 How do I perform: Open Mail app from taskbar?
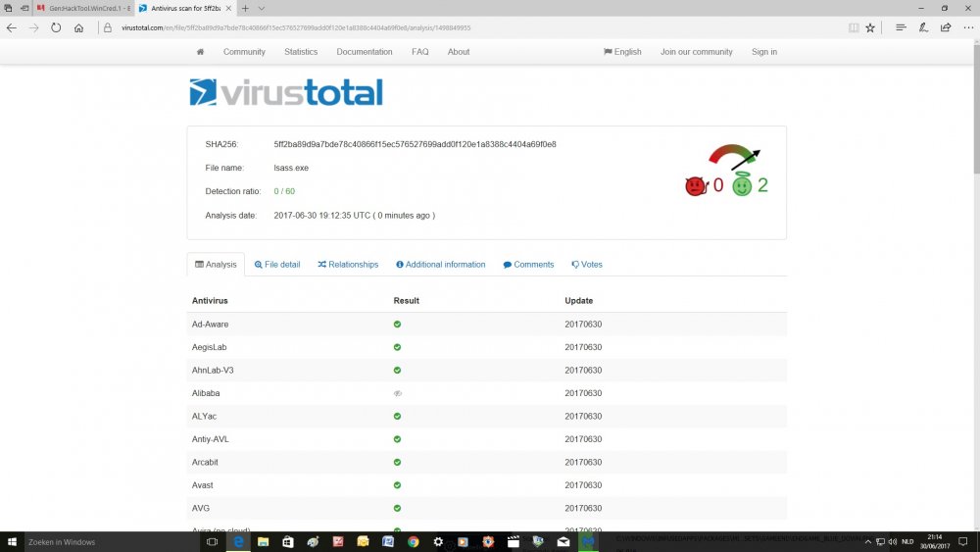click(x=563, y=542)
